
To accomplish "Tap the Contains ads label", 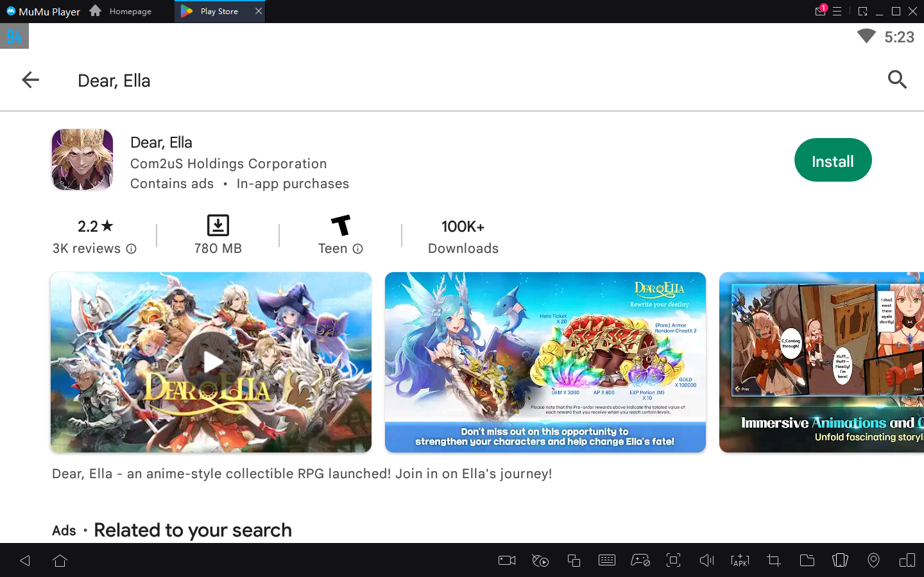I will pos(172,184).
